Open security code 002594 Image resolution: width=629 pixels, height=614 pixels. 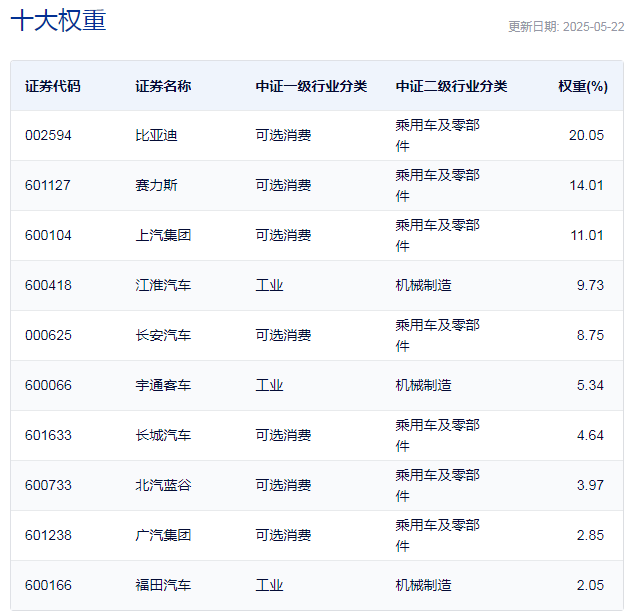tap(48, 135)
